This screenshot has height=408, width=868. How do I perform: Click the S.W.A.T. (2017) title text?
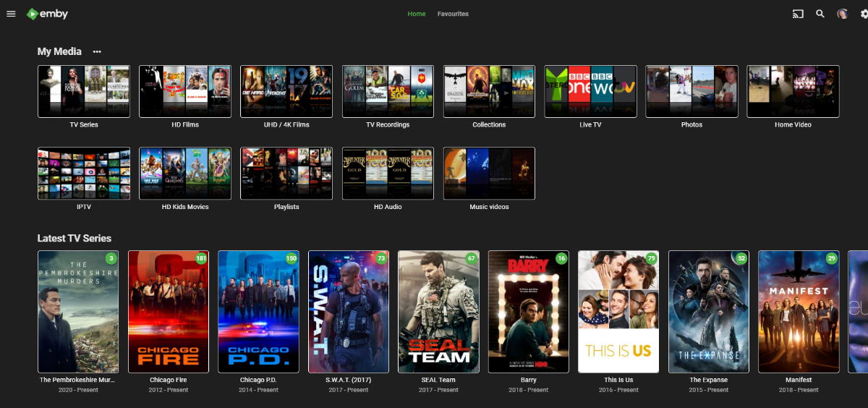coord(349,380)
